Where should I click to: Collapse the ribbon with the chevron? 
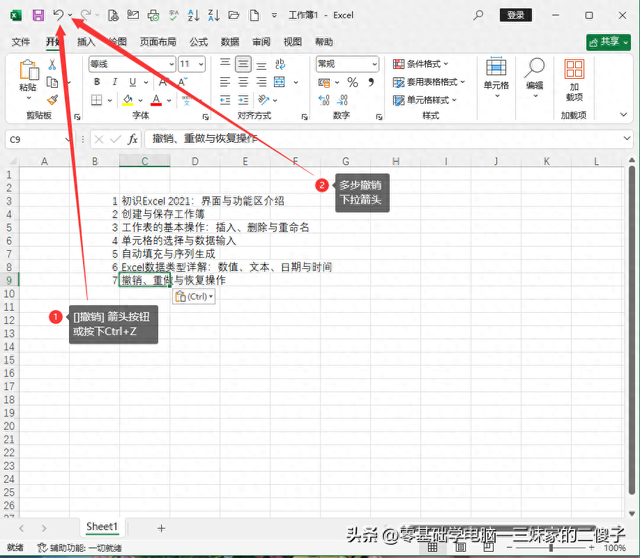tap(623, 115)
